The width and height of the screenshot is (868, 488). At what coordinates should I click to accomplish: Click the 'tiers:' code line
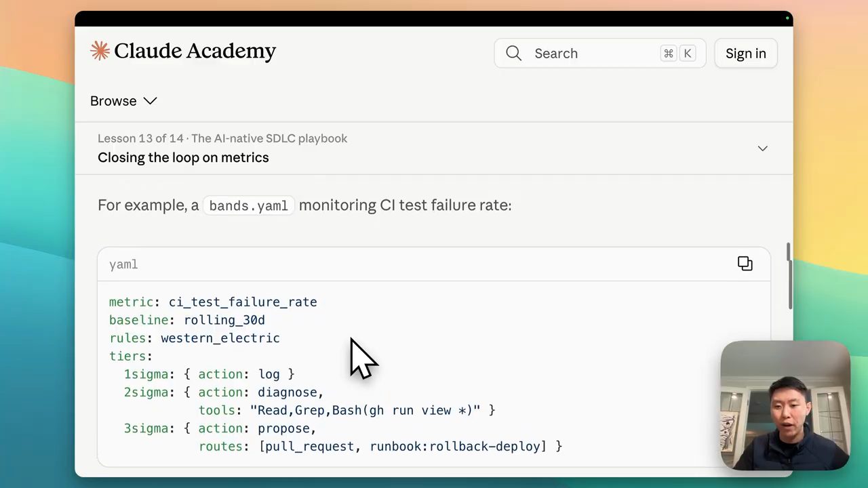pyautogui.click(x=131, y=356)
